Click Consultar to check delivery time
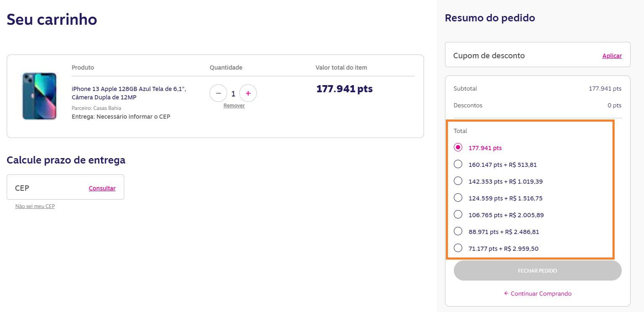Image resolution: width=644 pixels, height=312 pixels. pyautogui.click(x=102, y=188)
